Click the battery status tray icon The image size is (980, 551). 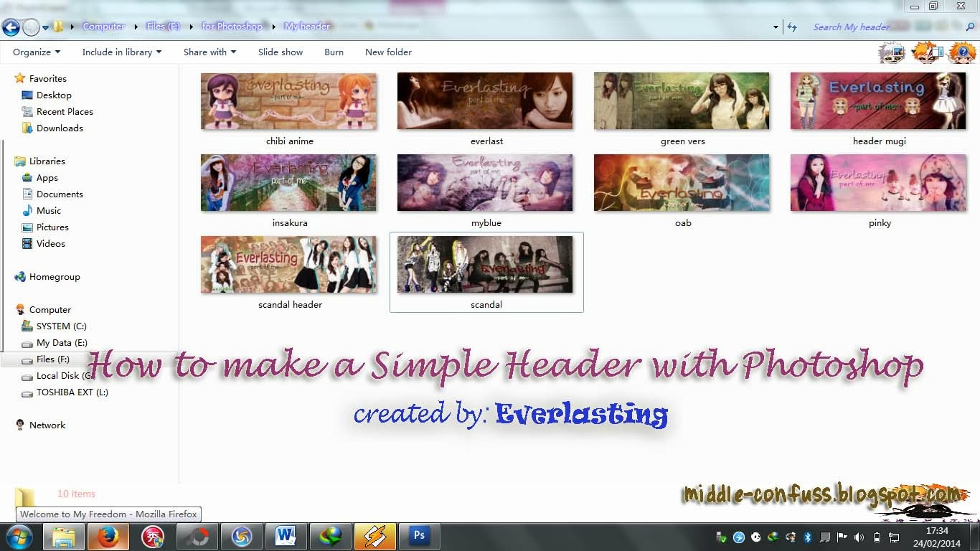877,537
